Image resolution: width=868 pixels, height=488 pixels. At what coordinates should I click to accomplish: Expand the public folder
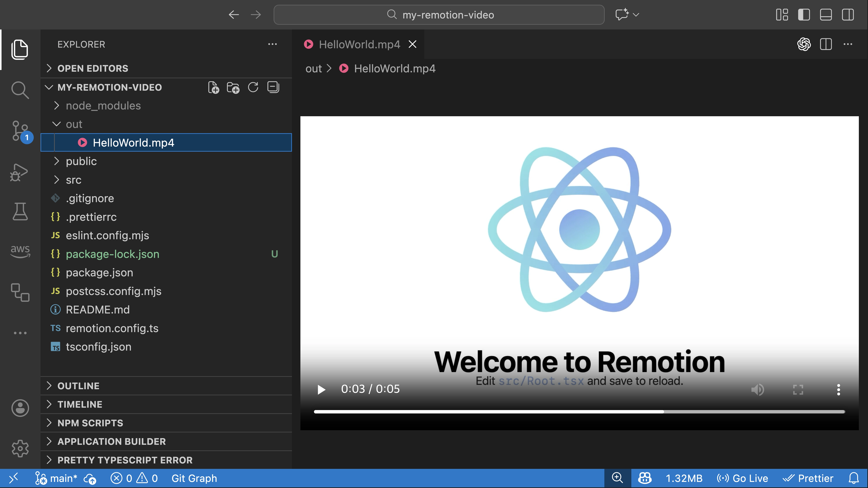tap(166, 161)
